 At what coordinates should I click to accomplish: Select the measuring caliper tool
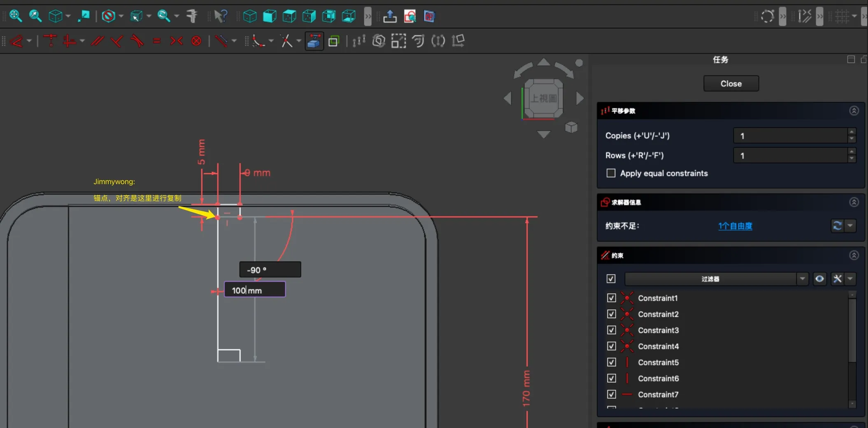pyautogui.click(x=192, y=16)
